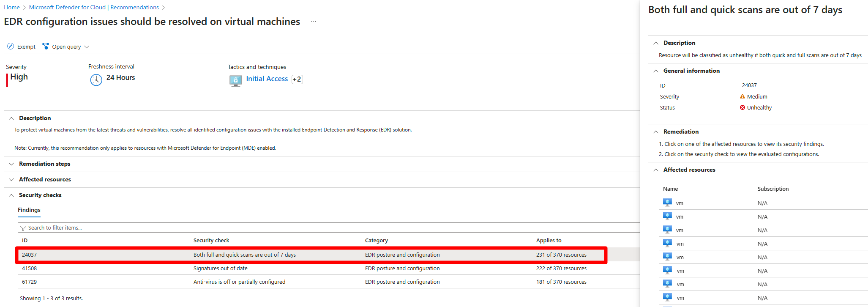Sort by the Category column header

377,240
